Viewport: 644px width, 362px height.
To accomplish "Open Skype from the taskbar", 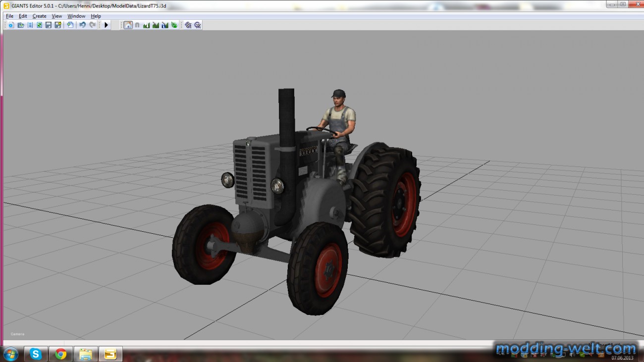I will pos(36,354).
